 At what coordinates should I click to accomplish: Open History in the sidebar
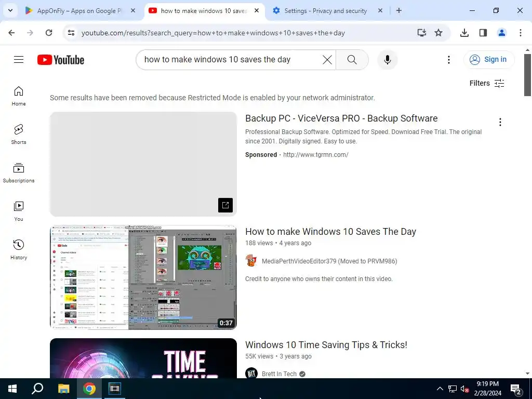click(x=19, y=250)
